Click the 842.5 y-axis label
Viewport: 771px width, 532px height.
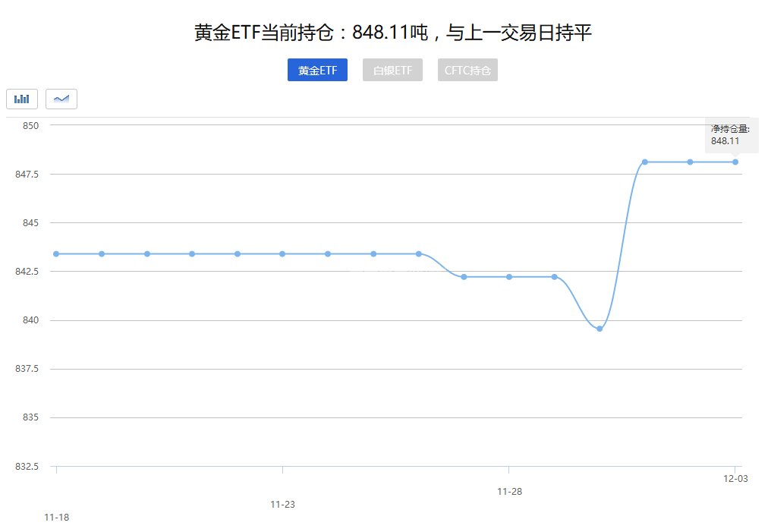tap(27, 272)
